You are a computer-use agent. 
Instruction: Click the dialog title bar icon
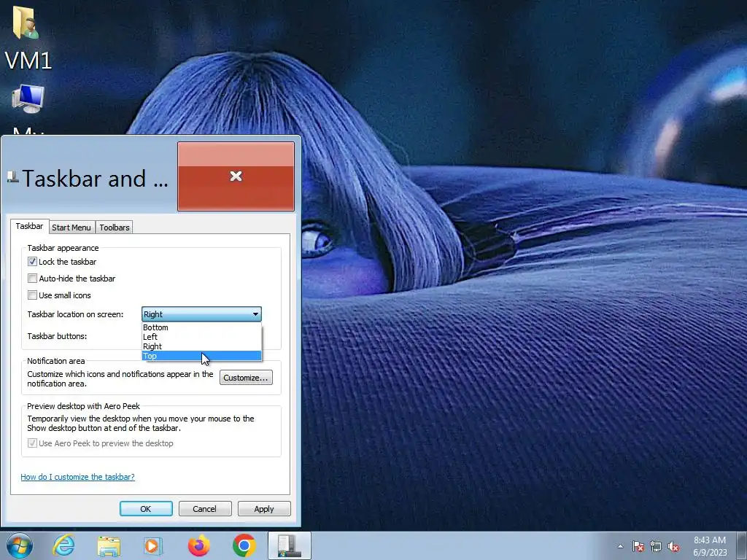point(13,178)
